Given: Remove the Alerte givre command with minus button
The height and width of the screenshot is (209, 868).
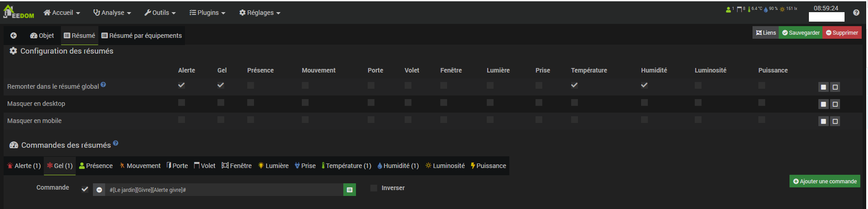Looking at the screenshot, I should click(x=99, y=190).
